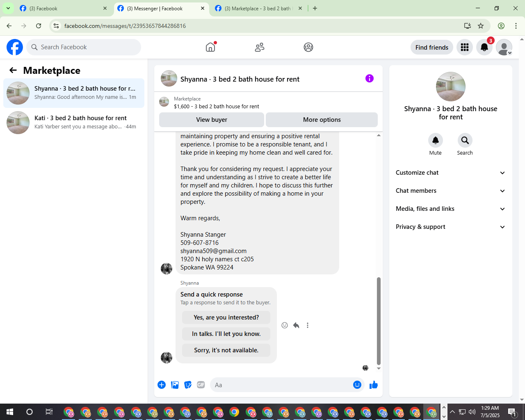Image resolution: width=525 pixels, height=420 pixels.
Task: Open the Facebook logo home link
Action: [15, 47]
